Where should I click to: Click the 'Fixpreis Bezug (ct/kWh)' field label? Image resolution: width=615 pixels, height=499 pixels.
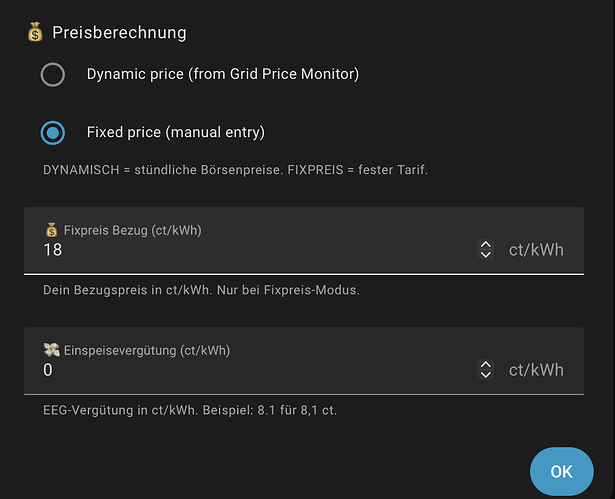pyautogui.click(x=132, y=230)
